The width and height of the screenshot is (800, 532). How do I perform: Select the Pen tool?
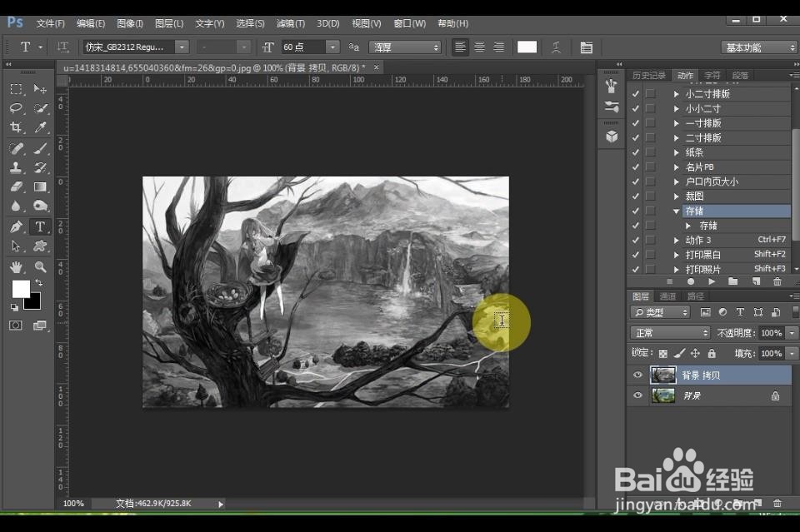(x=16, y=226)
